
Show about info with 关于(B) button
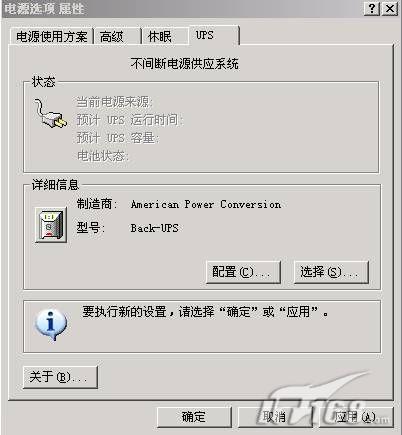pyautogui.click(x=60, y=377)
